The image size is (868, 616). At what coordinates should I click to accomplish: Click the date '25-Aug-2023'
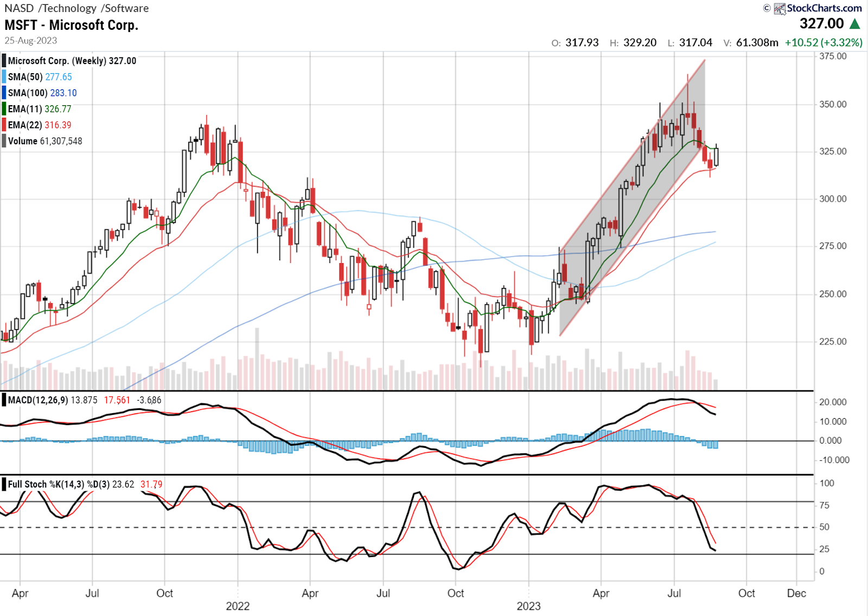tap(31, 41)
